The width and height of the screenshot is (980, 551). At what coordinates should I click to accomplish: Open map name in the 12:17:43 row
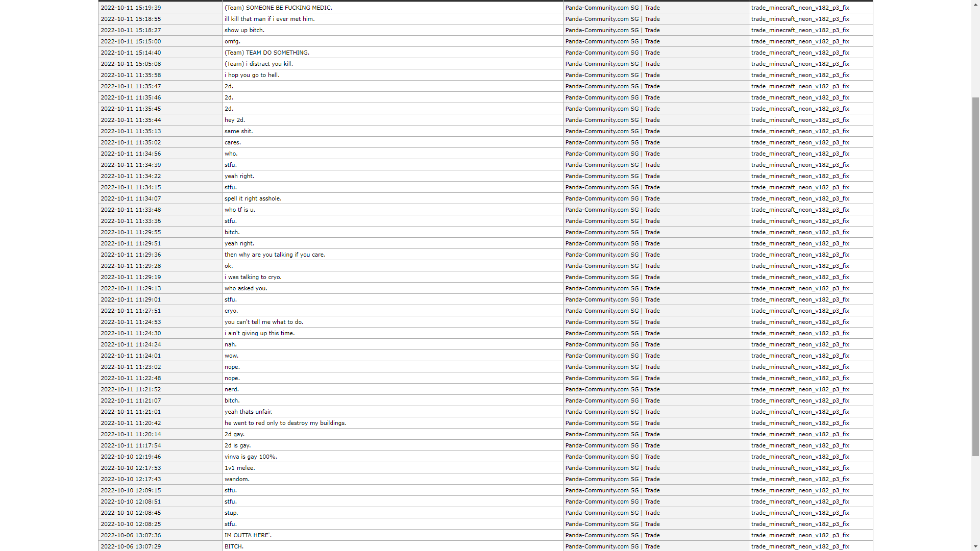coord(800,479)
